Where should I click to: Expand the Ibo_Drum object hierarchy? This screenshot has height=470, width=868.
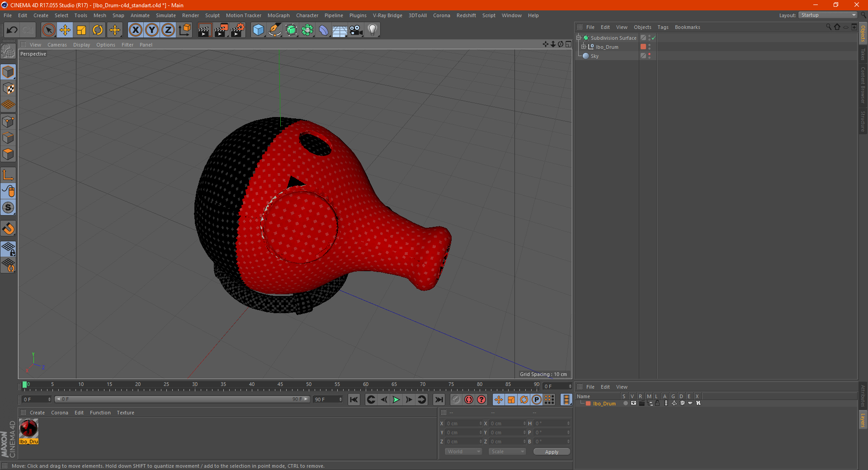pos(583,47)
